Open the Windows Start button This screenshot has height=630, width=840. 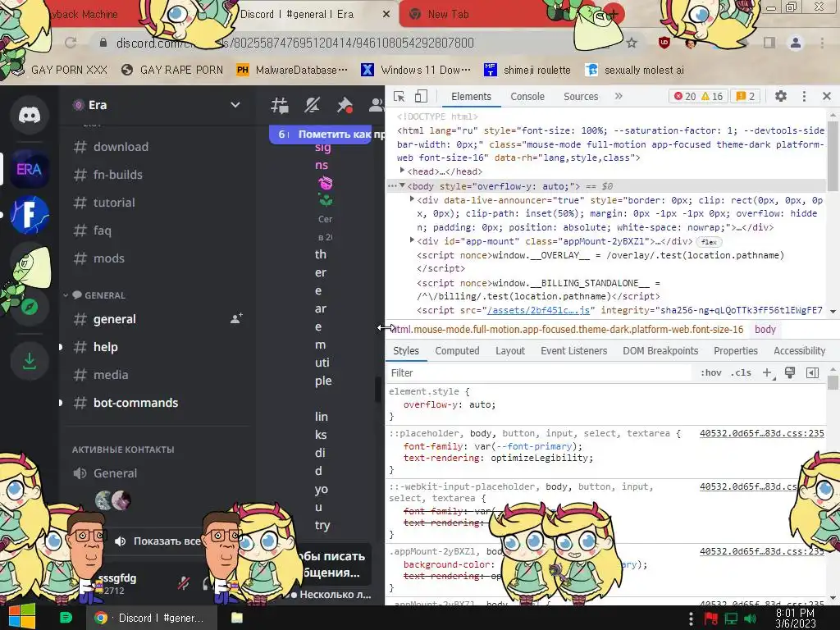[x=21, y=618]
